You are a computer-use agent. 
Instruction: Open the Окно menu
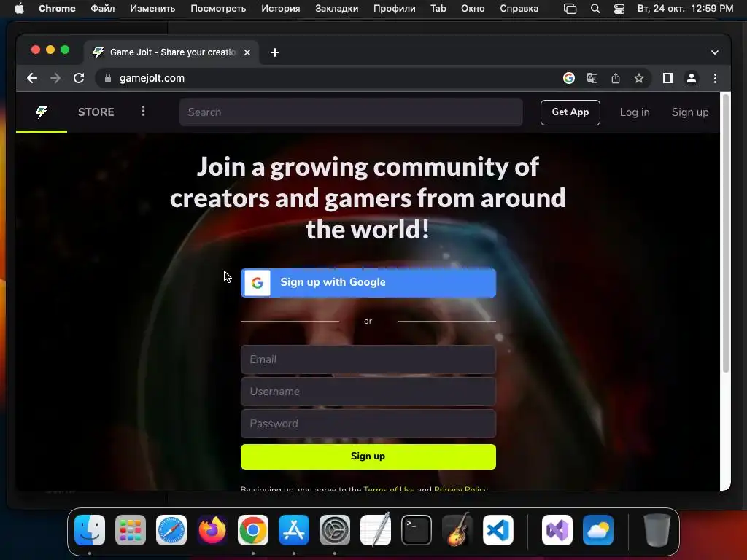473,9
